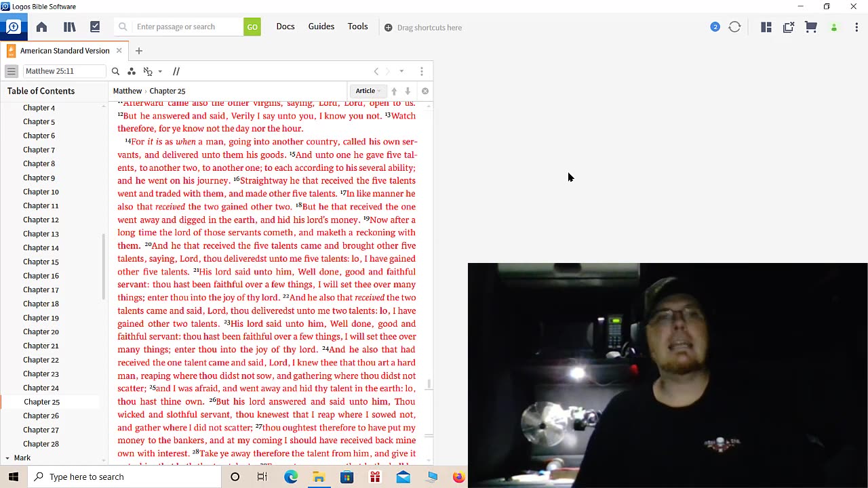
Task: Select Chapter 25 in contents
Action: [42, 402]
